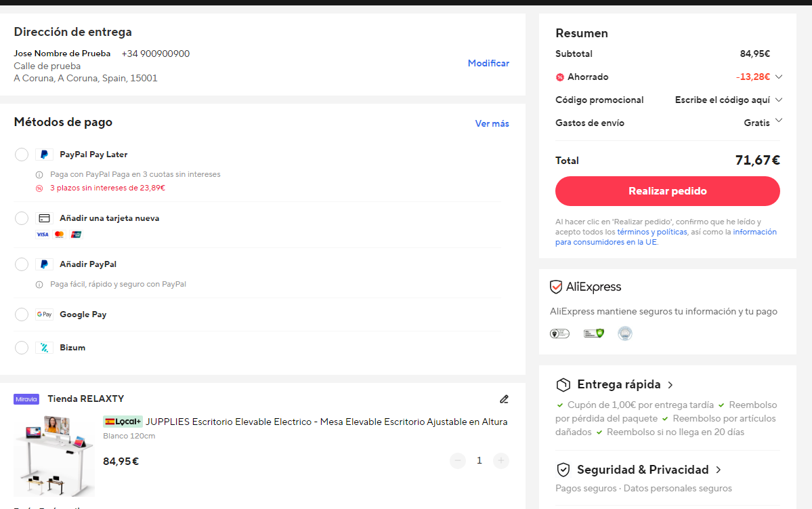This screenshot has height=509, width=812.
Task: Click the round blue seal badge
Action: (625, 334)
